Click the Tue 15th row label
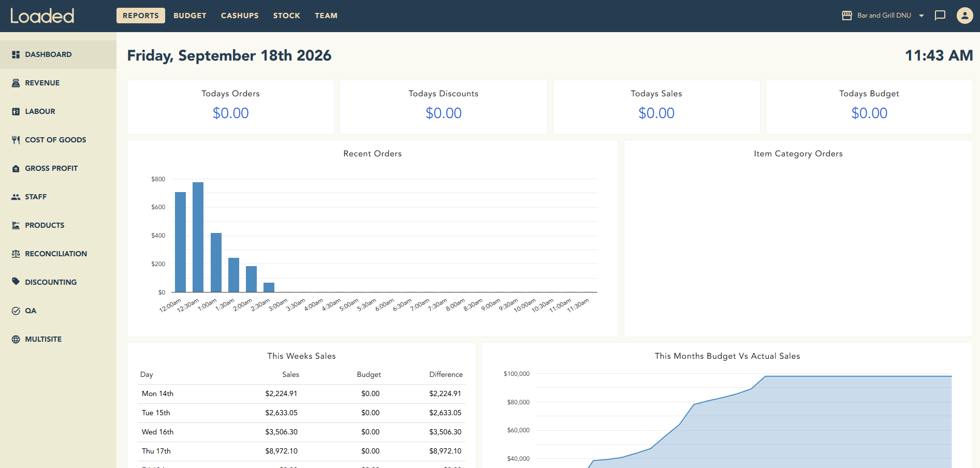Screen dimensions: 980x468 156,413
